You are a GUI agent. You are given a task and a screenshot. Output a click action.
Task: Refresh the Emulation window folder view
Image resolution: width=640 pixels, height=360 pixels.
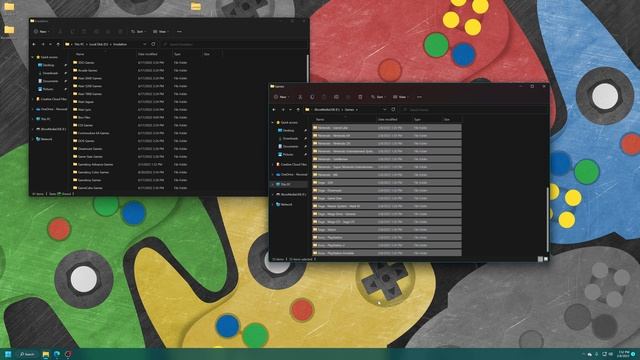pos(153,44)
